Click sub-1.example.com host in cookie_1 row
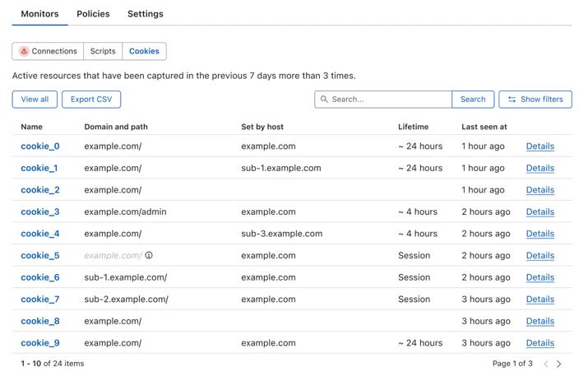 pos(281,168)
